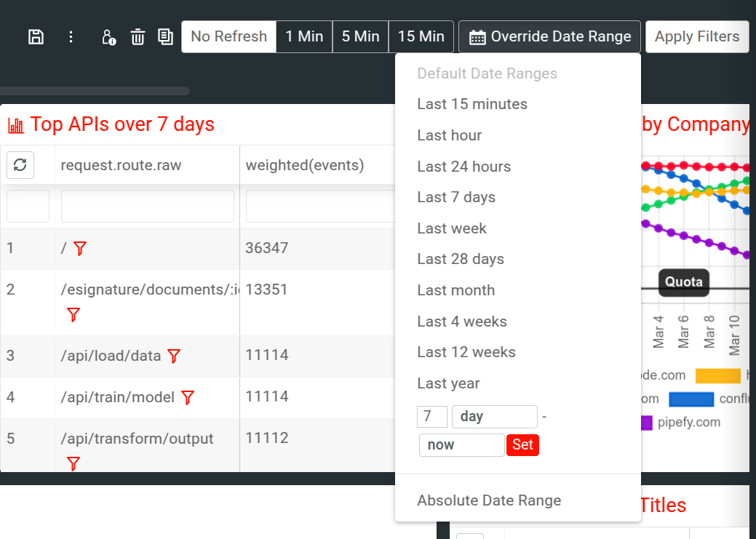The image size is (756, 539).
Task: Select Last 7 days from the date menu
Action: pos(455,196)
